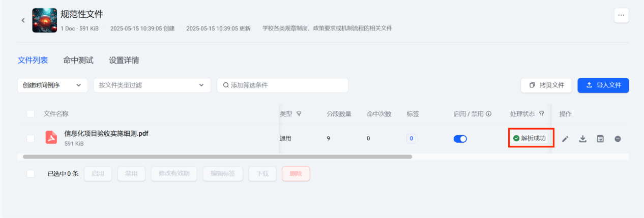This screenshot has height=218, width=644.
Task: Tick the checkbox next to 已选中 0 条
Action: (x=31, y=174)
